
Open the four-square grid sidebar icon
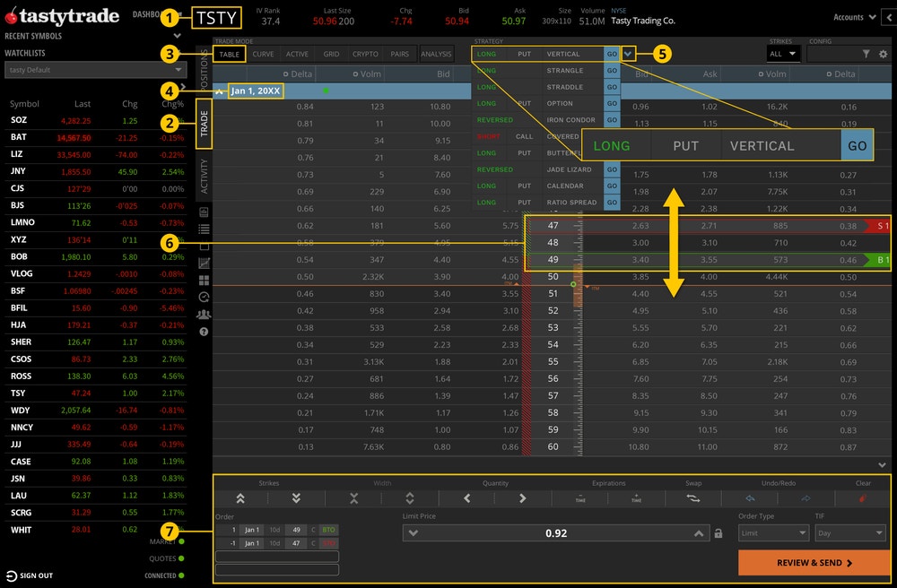point(204,280)
